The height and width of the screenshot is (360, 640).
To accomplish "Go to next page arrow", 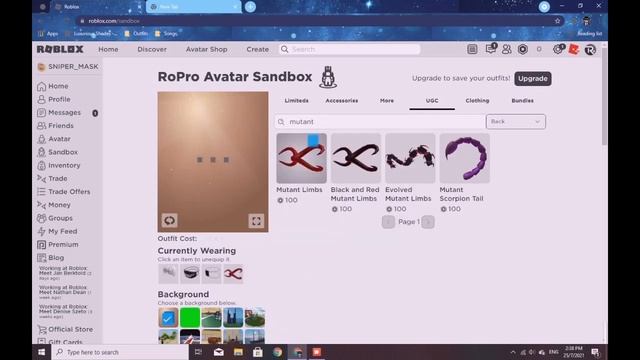I will pos(428,222).
